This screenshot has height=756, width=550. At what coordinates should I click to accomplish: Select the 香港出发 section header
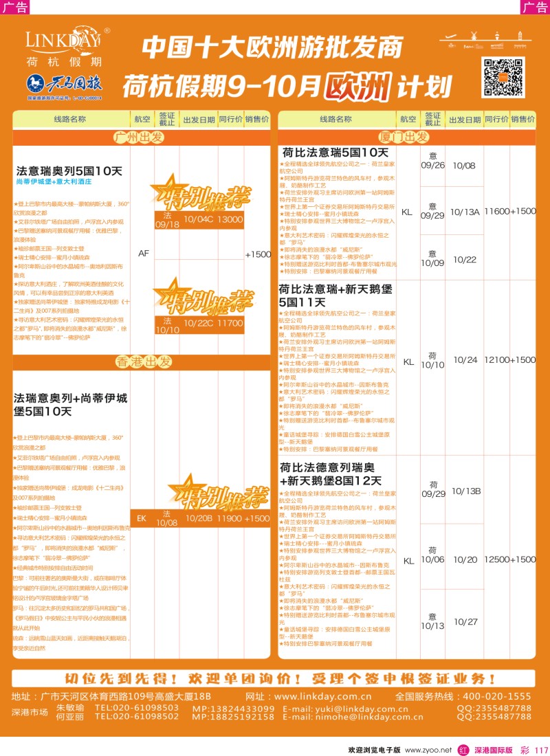point(143,362)
